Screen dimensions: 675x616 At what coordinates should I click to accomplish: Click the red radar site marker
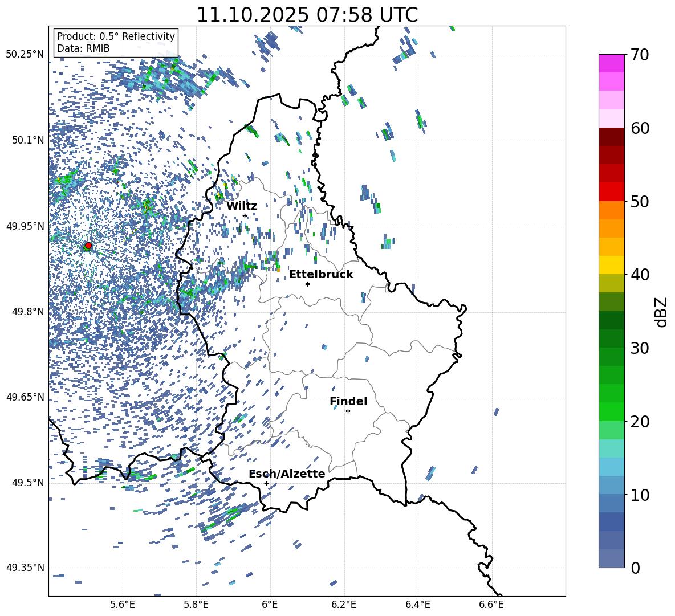pyautogui.click(x=88, y=246)
